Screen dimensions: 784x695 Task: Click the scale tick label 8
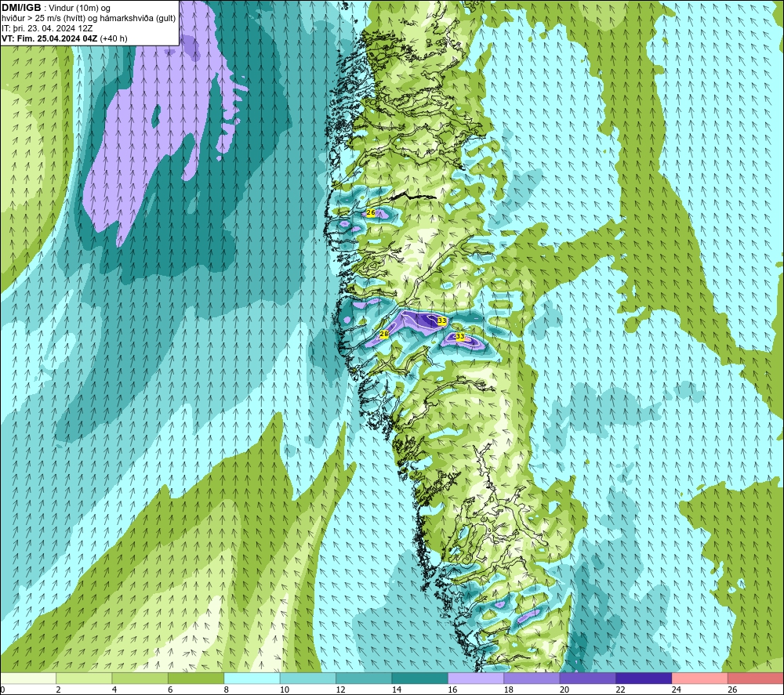click(x=227, y=690)
